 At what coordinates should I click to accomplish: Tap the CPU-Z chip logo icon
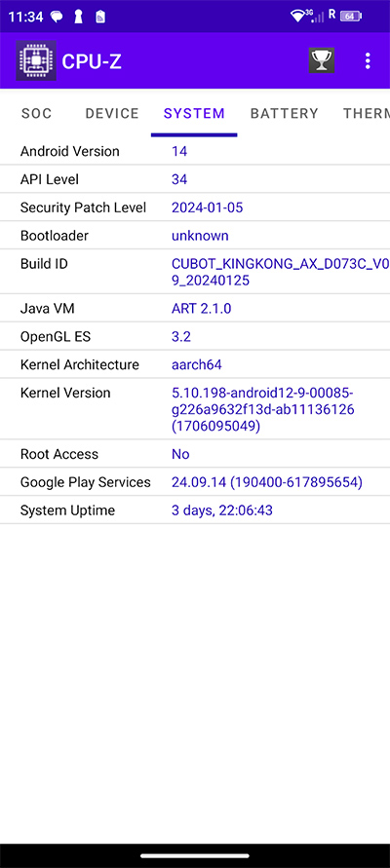pos(36,61)
